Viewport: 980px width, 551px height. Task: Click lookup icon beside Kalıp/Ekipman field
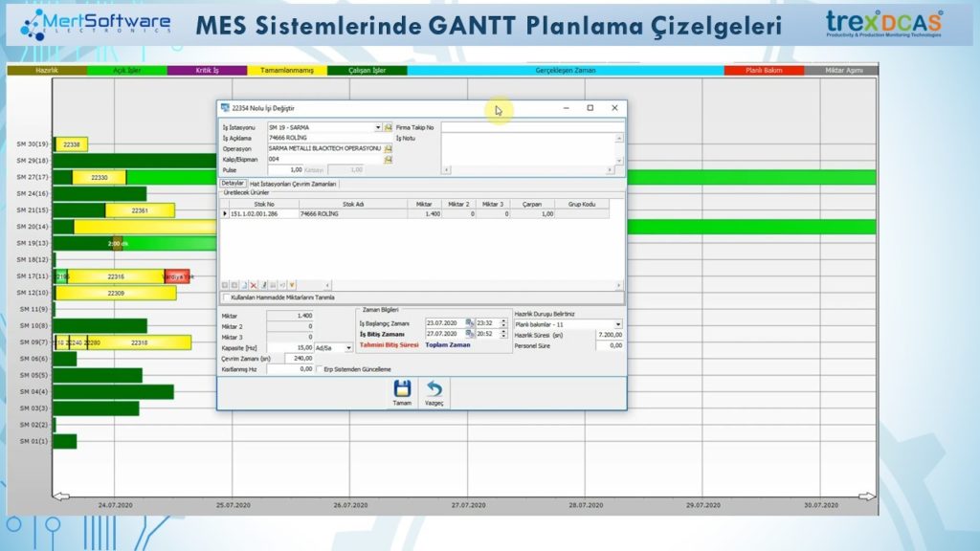390,159
